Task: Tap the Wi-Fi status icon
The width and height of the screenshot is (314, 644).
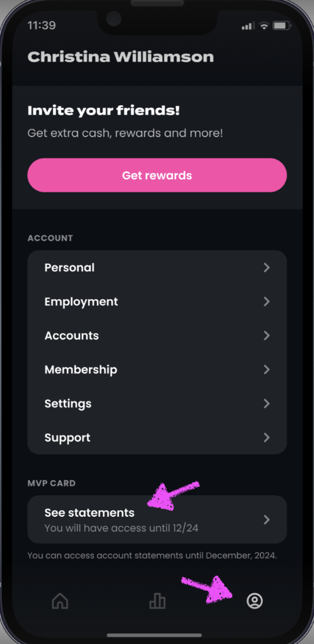Action: 264,26
